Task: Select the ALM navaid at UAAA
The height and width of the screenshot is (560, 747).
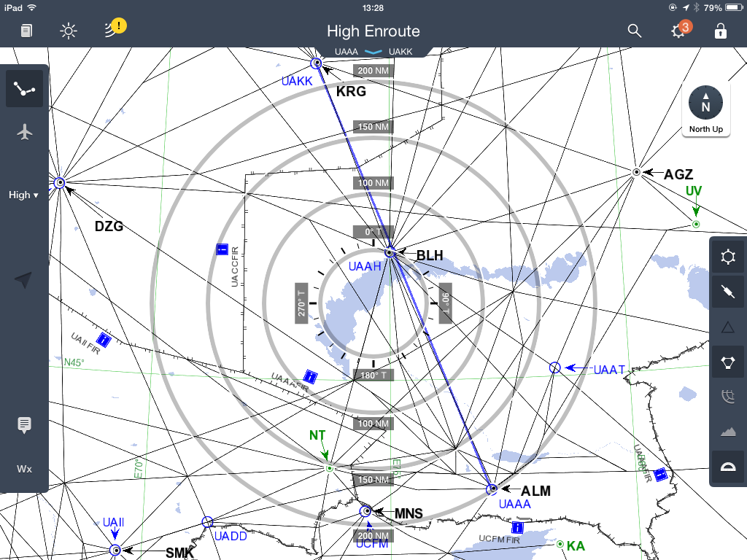Action: point(492,489)
